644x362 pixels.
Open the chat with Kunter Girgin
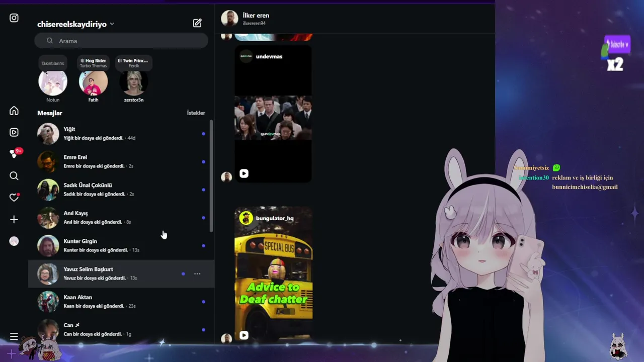tap(121, 245)
